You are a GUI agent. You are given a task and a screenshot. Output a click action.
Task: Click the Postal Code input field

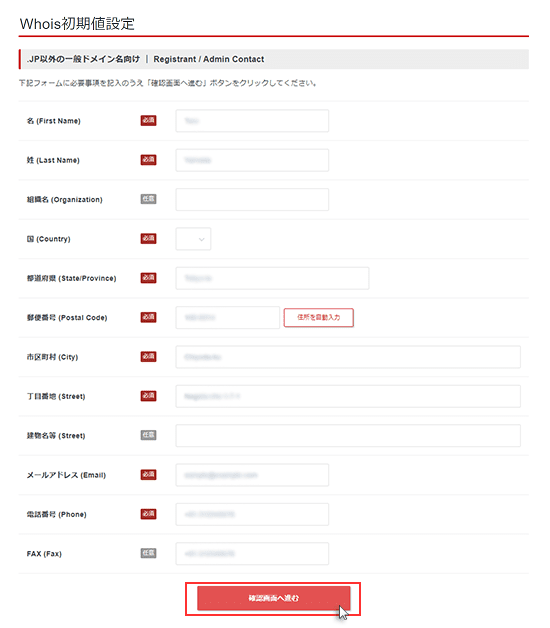click(228, 317)
